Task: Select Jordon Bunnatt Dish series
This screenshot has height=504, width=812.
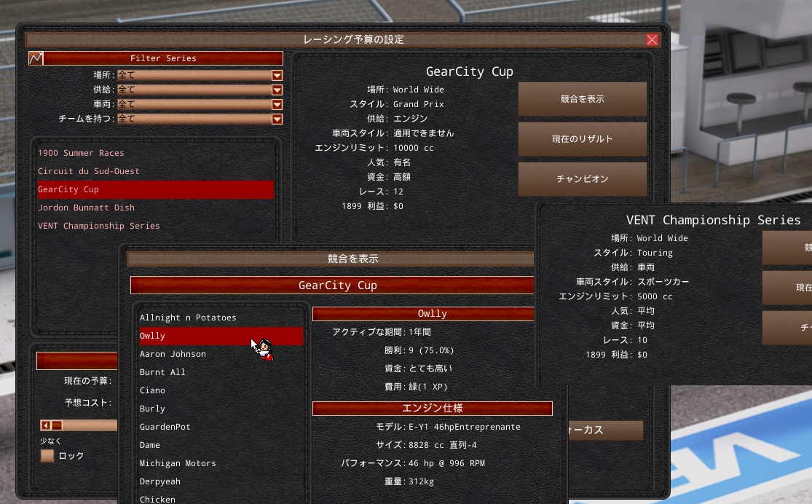Action: point(86,208)
